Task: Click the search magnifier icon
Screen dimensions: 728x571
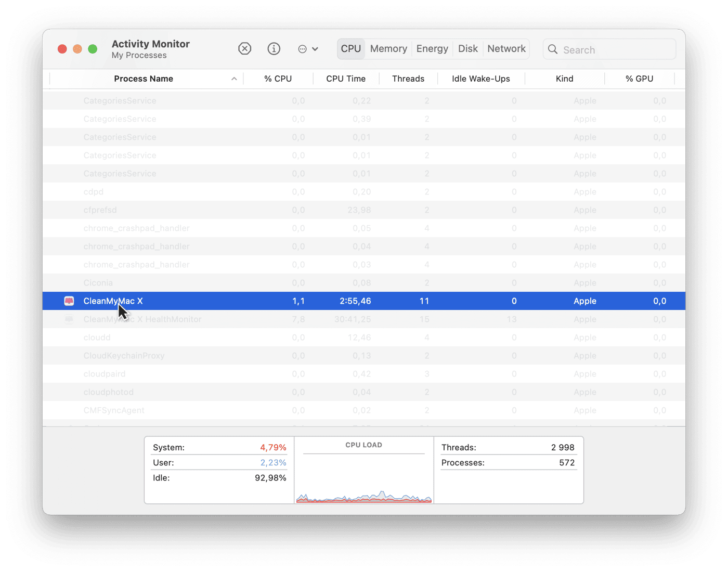Action: point(553,49)
